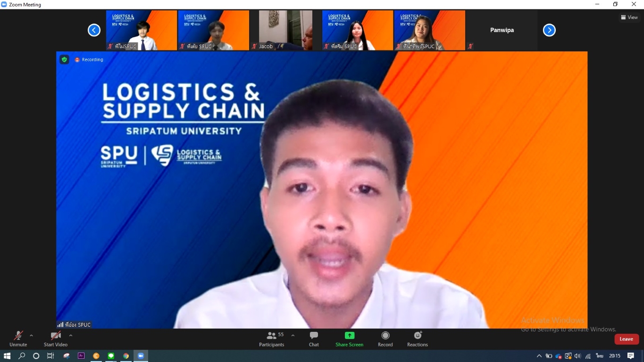The image size is (644, 362).
Task: Turn on camera with Start Video
Action: (x=56, y=338)
